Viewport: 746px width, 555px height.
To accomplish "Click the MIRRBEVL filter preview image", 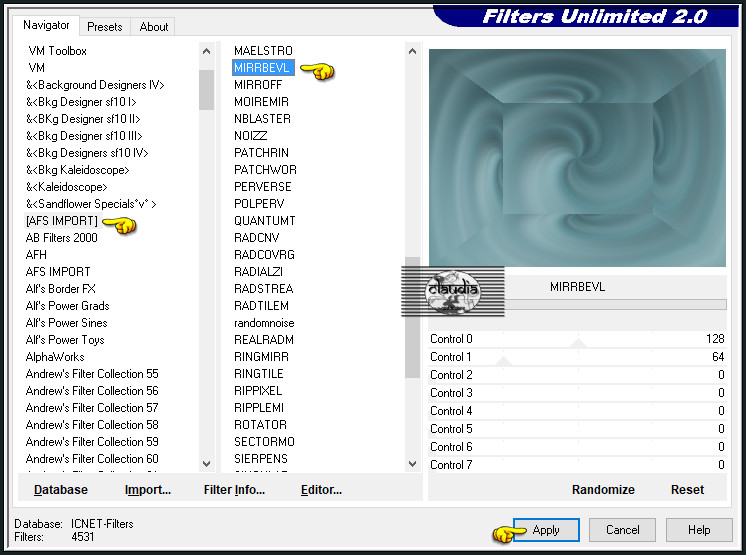I will click(x=577, y=158).
